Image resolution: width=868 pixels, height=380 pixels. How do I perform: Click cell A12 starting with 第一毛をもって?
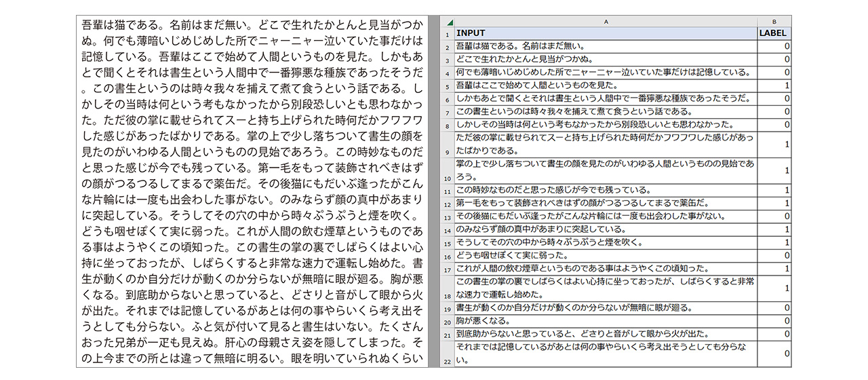tap(606, 203)
